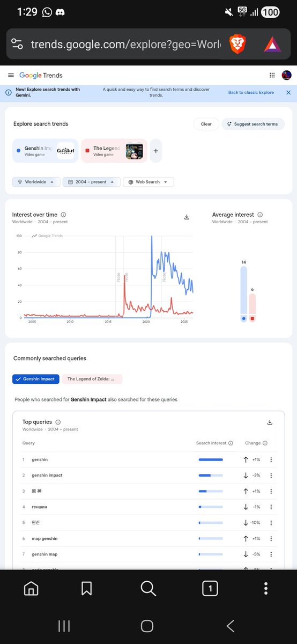The width and height of the screenshot is (297, 644).
Task: Expand the Web Search type dropdown
Action: 148,182
